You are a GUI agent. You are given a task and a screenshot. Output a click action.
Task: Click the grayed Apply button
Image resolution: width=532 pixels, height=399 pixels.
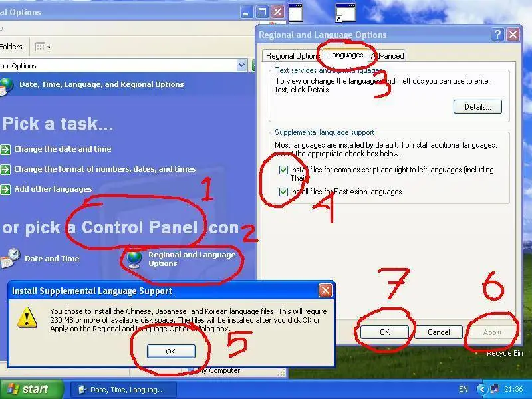(492, 332)
